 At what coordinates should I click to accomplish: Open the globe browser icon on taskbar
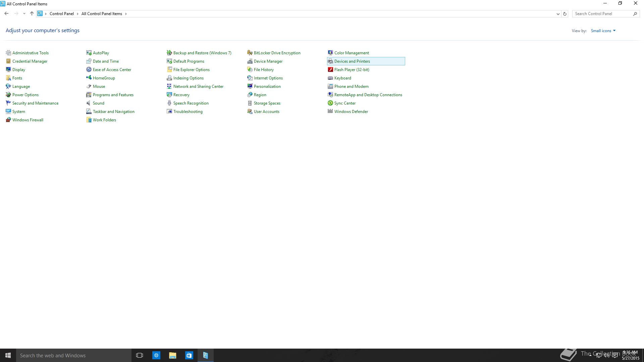(156, 355)
